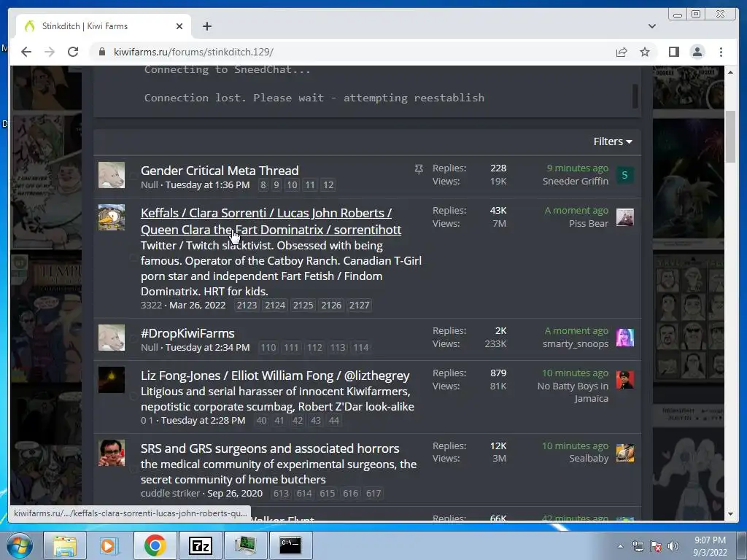Screen dimensions: 747x560
Task: Click the share page icon in address bar
Action: (622, 52)
